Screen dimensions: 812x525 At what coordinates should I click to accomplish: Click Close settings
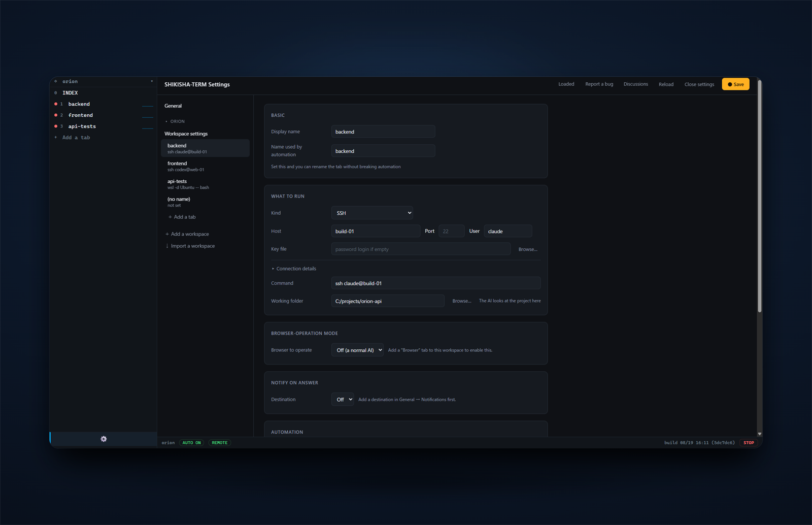click(699, 84)
